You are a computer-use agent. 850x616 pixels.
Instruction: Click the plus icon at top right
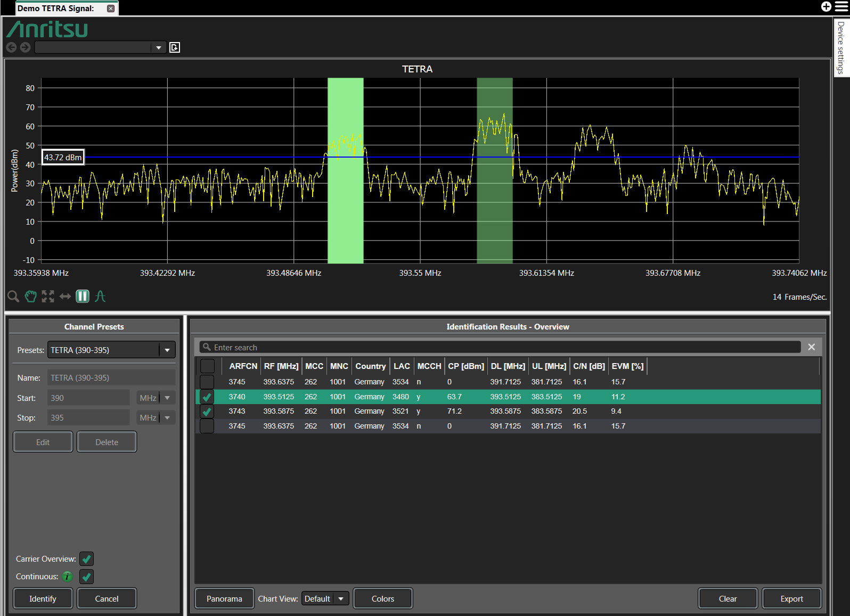[x=826, y=6]
